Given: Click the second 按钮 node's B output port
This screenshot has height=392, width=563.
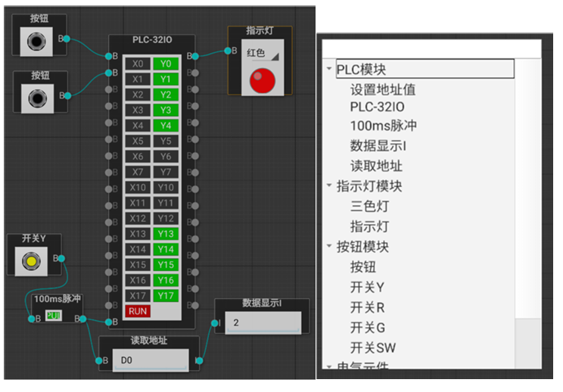Looking at the screenshot, I should click(x=67, y=95).
